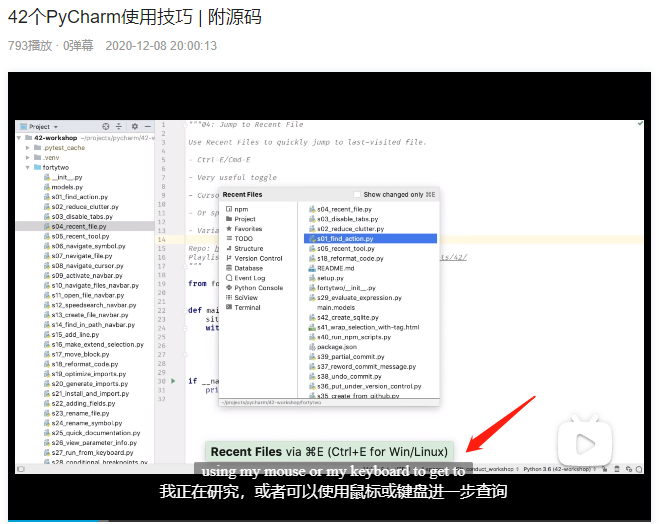Image resolution: width=659 pixels, height=524 pixels.
Task: Select s20_generate_imports.py in project tree
Action: click(86, 384)
